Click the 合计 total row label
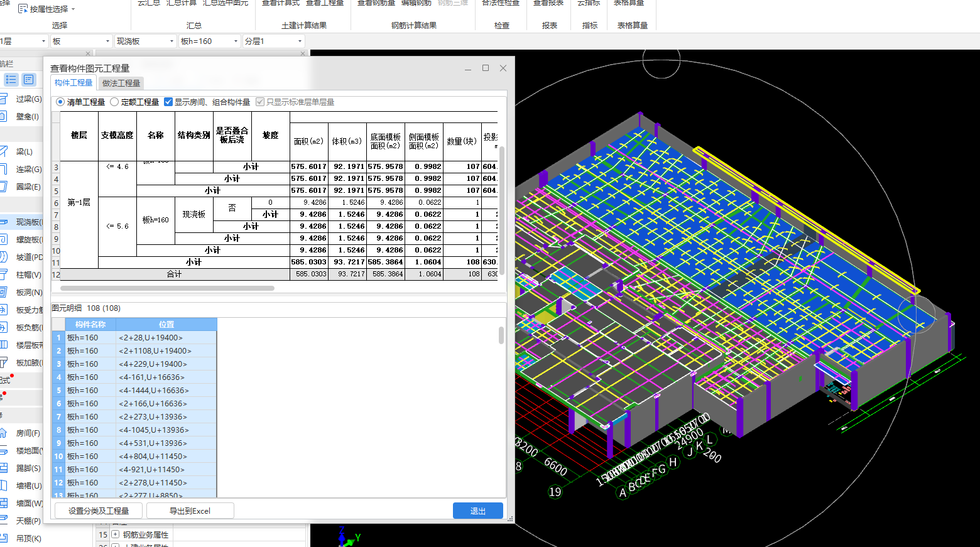The height and width of the screenshot is (547, 980). click(175, 274)
